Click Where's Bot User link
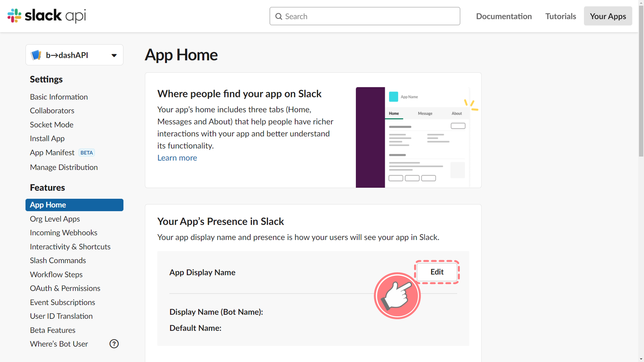The image size is (644, 362). tap(59, 344)
